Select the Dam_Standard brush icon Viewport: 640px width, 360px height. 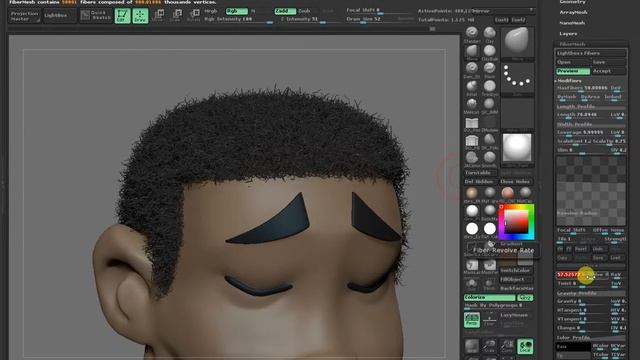coord(472,70)
